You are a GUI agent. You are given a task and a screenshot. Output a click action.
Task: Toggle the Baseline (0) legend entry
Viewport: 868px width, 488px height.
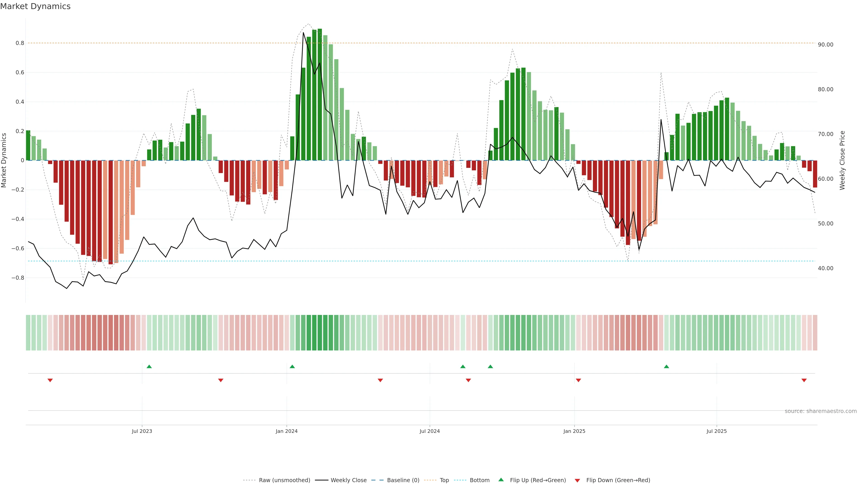403,480
